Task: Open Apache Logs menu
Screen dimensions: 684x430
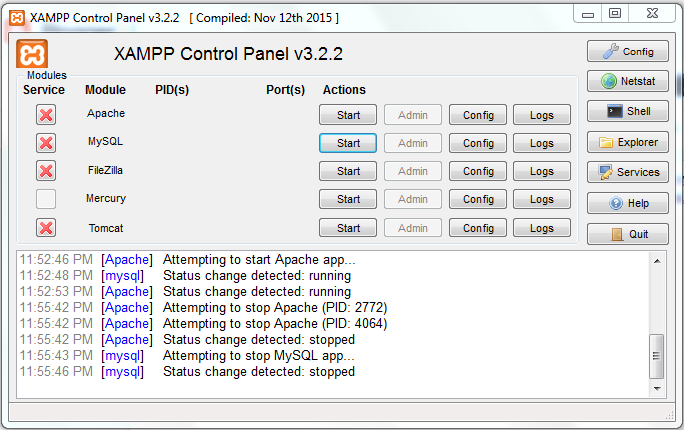Action: 542,115
